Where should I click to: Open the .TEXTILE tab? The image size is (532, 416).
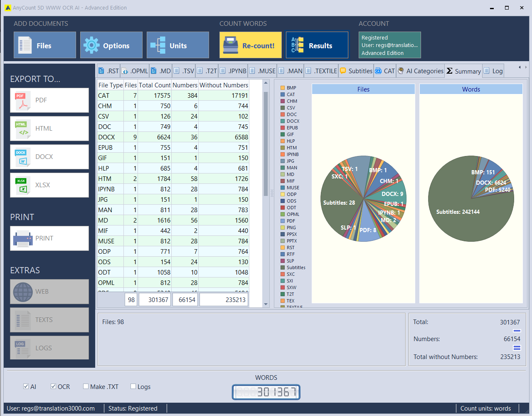321,71
